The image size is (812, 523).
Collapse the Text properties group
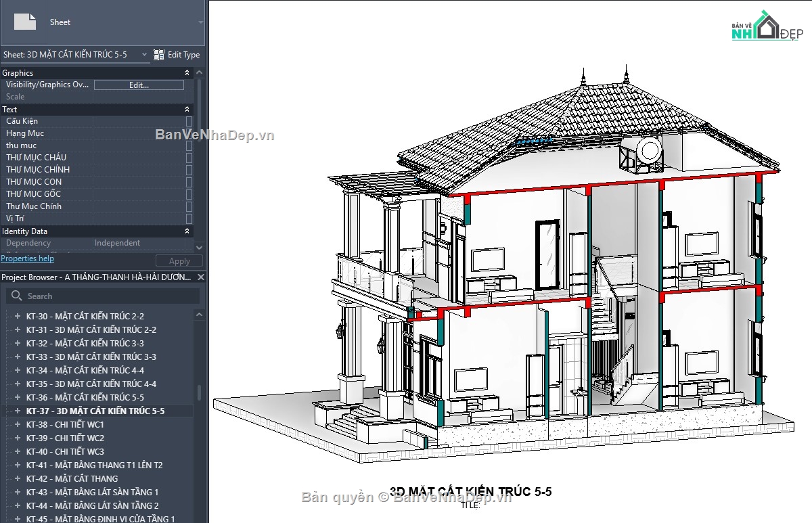click(187, 109)
